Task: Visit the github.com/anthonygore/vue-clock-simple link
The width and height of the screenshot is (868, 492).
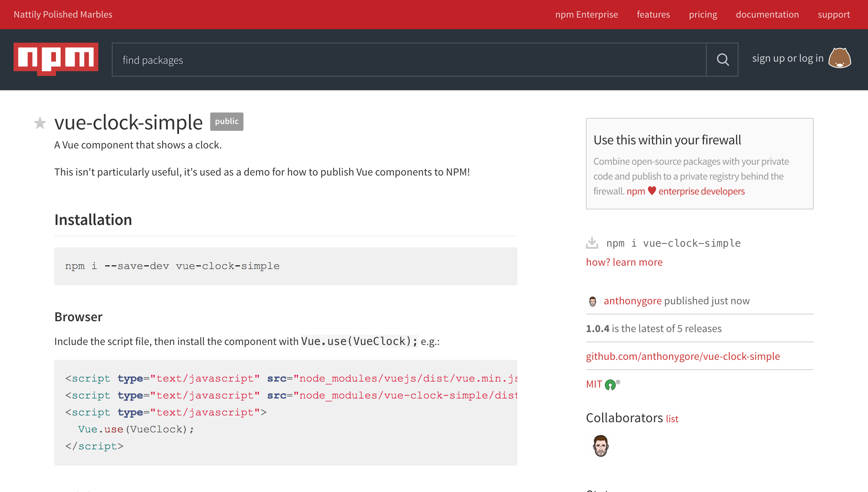Action: [683, 356]
